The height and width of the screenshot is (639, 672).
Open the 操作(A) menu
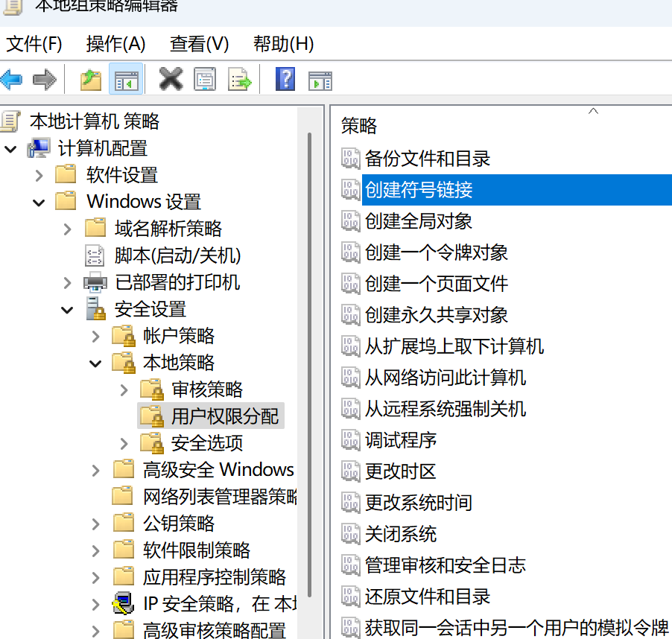(115, 44)
